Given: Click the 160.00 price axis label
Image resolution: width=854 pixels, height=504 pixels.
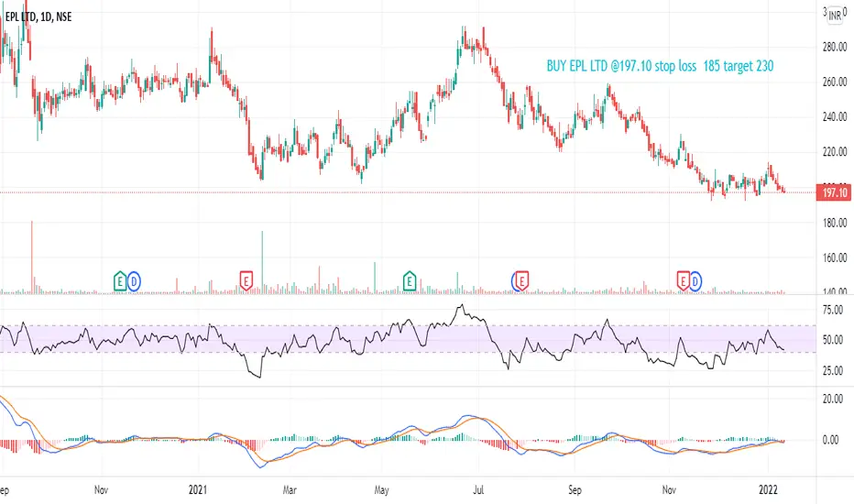Looking at the screenshot, I should point(835,257).
